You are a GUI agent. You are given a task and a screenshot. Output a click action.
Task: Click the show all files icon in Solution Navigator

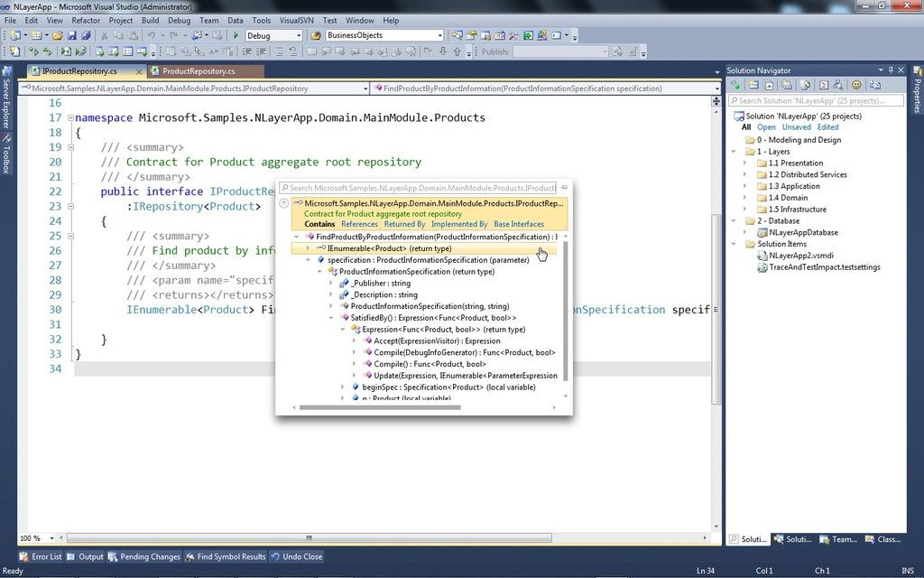click(787, 85)
